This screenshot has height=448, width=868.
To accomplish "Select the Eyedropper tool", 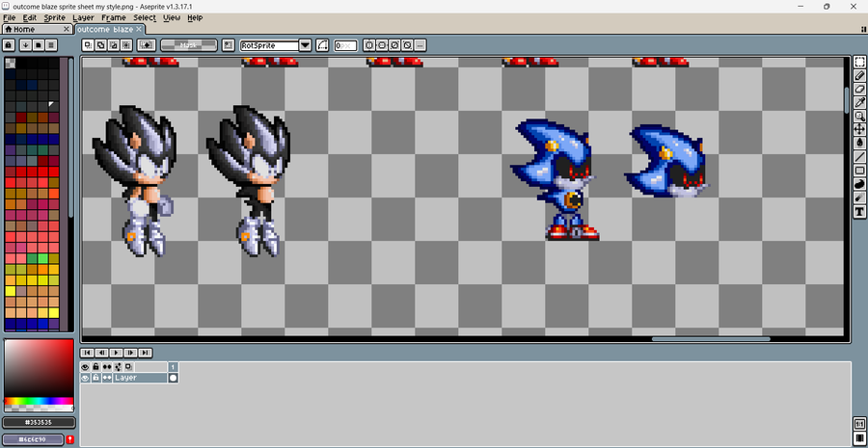I will [859, 102].
